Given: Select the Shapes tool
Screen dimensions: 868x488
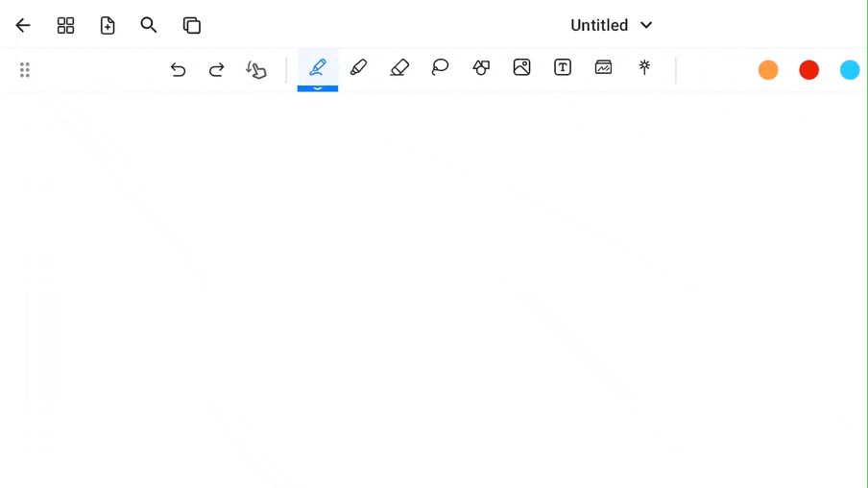Looking at the screenshot, I should coord(481,67).
